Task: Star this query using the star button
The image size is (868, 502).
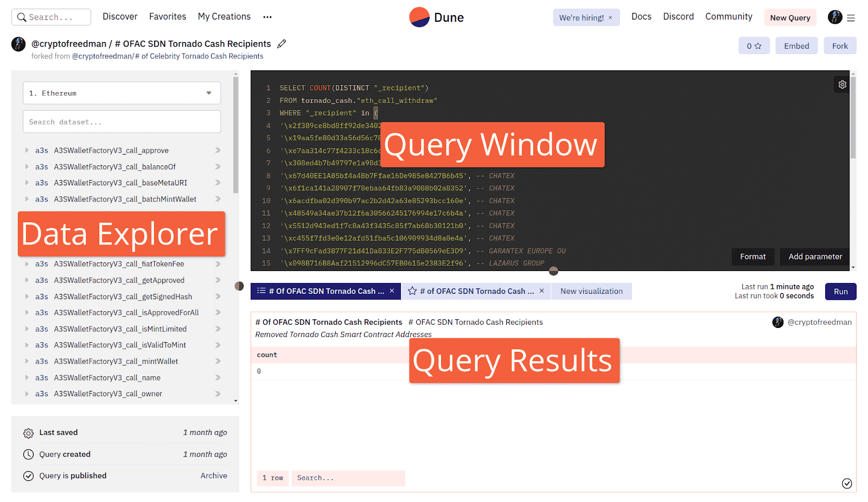Action: click(x=754, y=46)
